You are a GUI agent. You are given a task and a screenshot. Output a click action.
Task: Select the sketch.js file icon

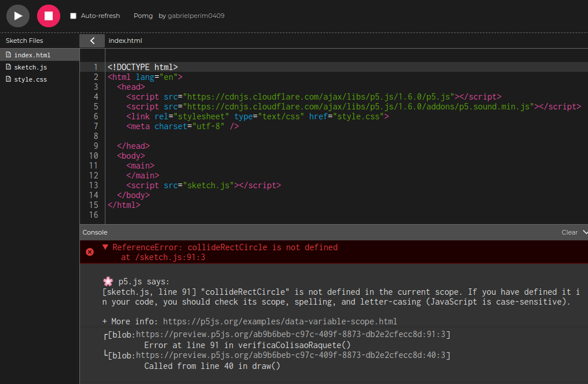tap(8, 67)
